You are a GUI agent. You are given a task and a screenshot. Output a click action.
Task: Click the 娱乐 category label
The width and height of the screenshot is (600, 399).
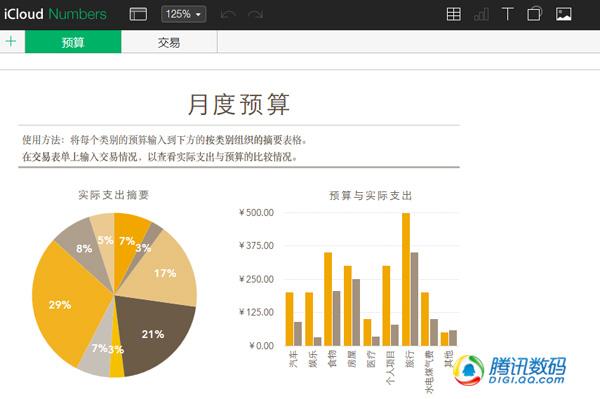coord(313,358)
